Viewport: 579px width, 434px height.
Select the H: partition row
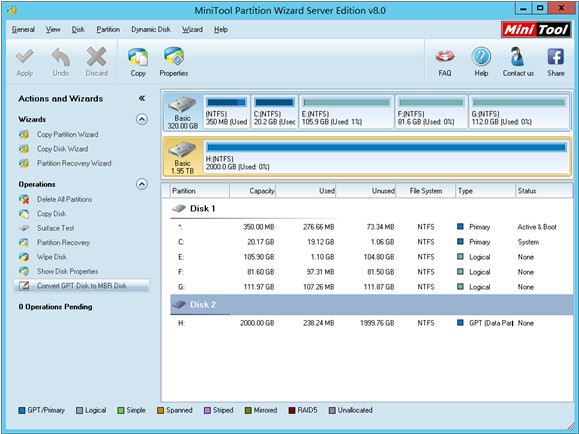point(371,323)
